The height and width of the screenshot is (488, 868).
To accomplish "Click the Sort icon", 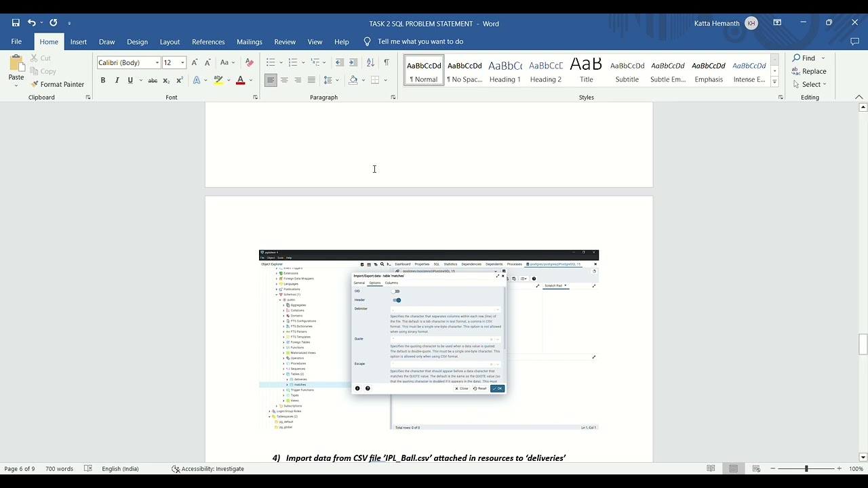I will (x=370, y=62).
